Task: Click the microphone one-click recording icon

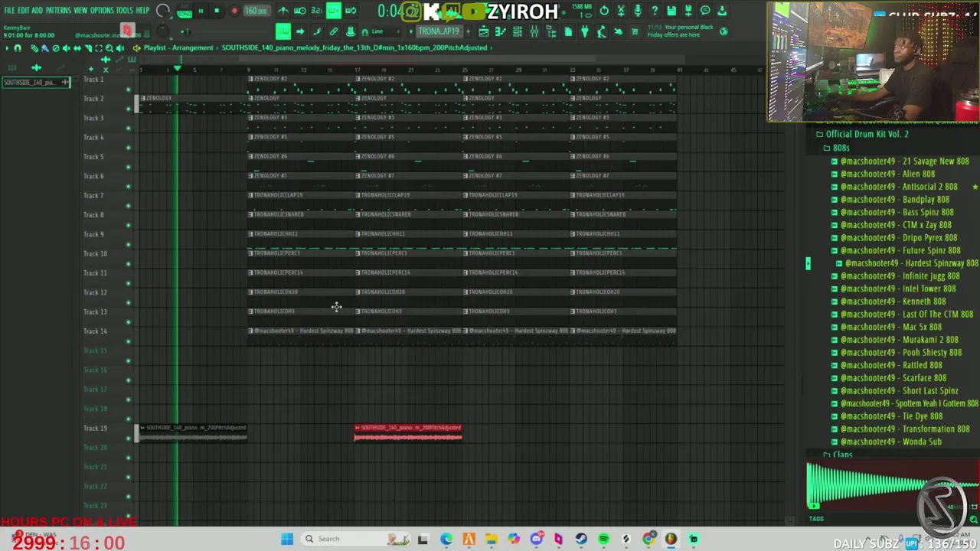Action: click(x=638, y=11)
